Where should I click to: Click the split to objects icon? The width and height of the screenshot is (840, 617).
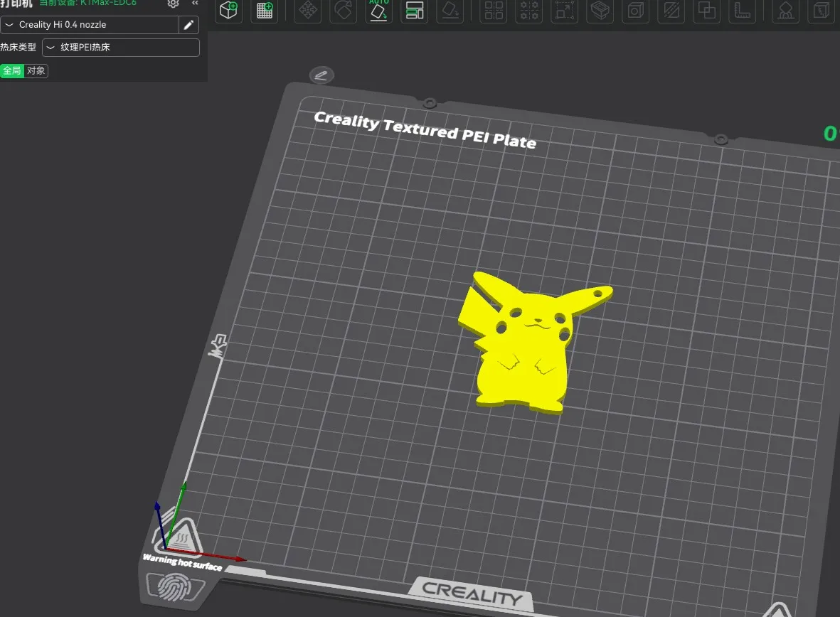[494, 10]
